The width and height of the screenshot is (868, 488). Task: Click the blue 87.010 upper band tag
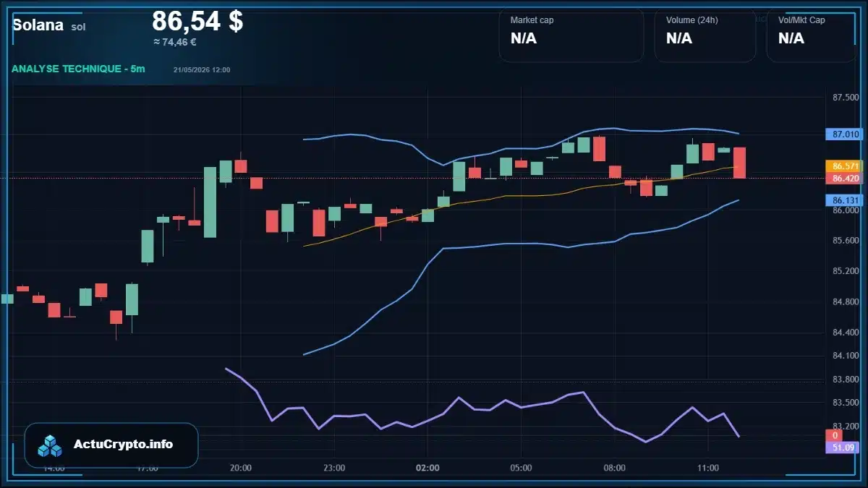[845, 134]
